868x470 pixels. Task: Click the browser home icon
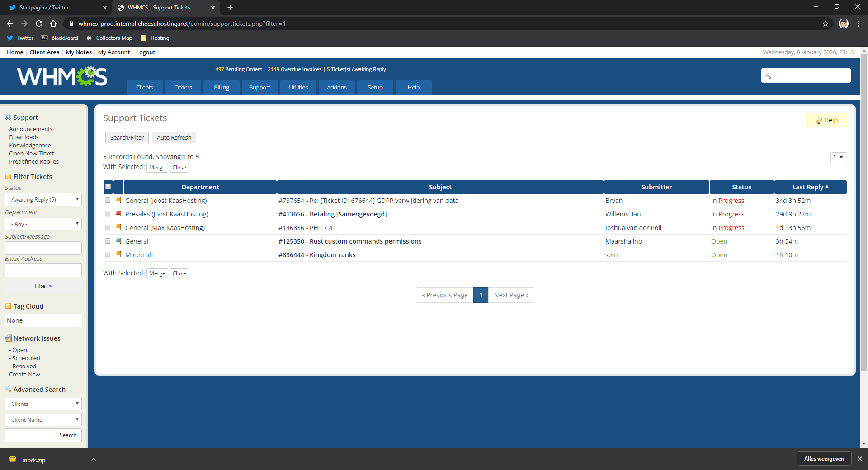click(x=53, y=23)
